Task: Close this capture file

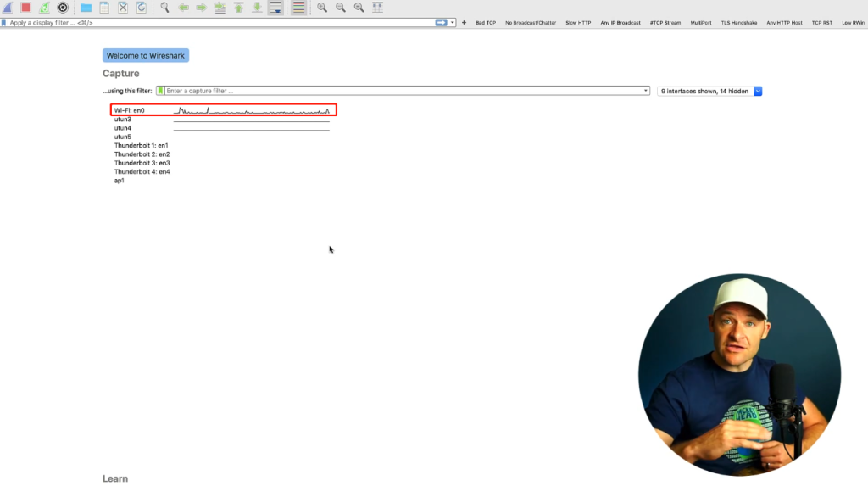Action: point(123,7)
